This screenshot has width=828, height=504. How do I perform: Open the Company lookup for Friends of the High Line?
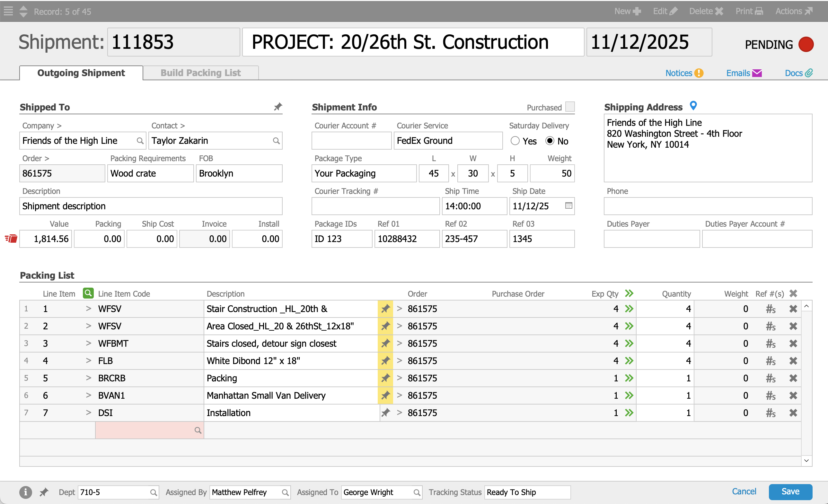(x=140, y=141)
